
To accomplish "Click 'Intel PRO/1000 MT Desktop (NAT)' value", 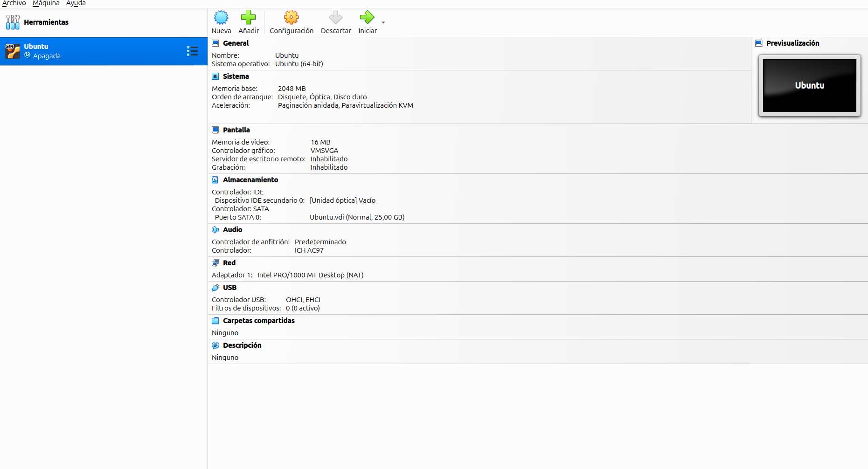I will 311,275.
